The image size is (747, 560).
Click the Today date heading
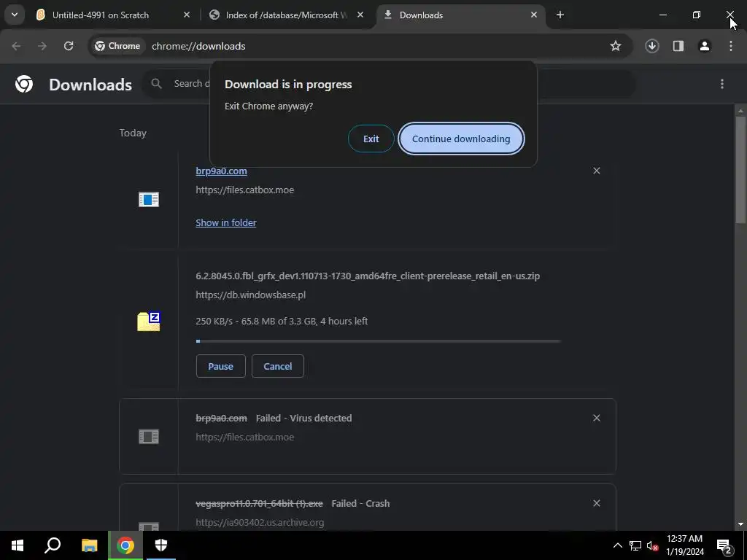click(133, 133)
